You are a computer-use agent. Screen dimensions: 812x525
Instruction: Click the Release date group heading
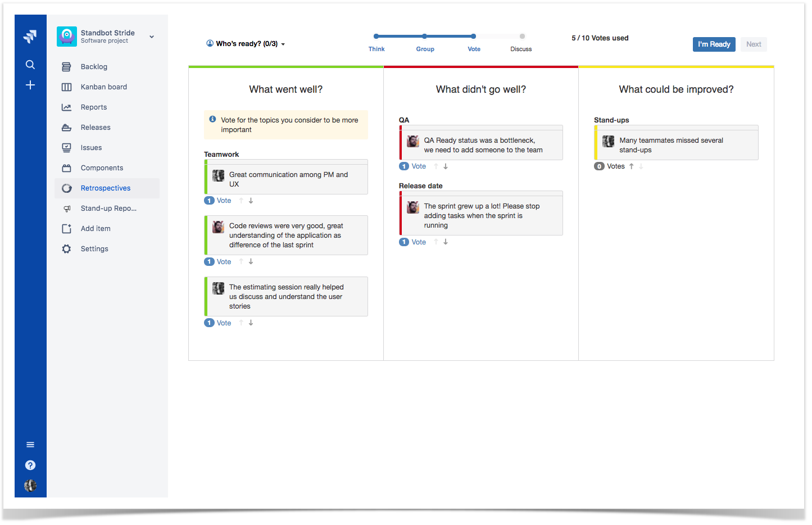pos(421,186)
